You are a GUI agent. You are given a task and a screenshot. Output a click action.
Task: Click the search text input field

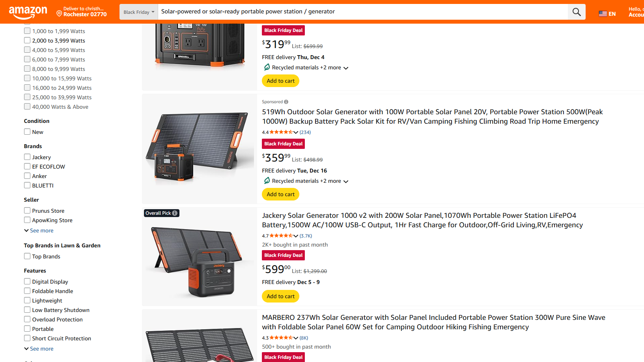(x=363, y=12)
